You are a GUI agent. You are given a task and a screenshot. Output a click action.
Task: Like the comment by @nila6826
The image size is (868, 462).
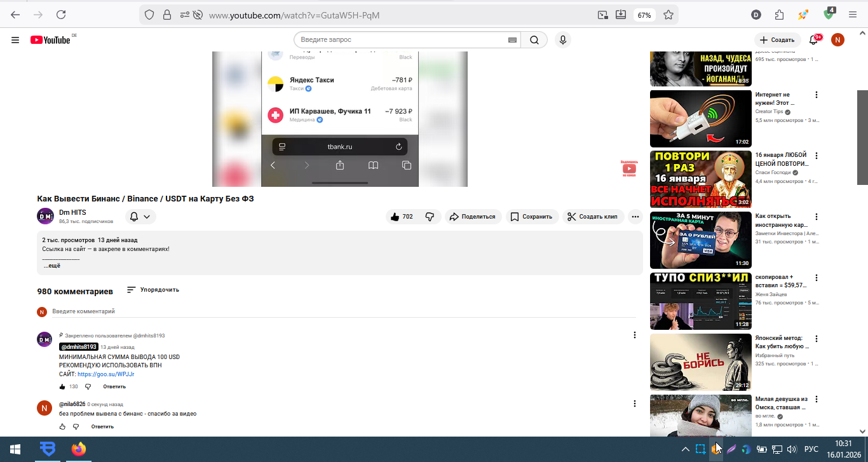[x=62, y=426]
